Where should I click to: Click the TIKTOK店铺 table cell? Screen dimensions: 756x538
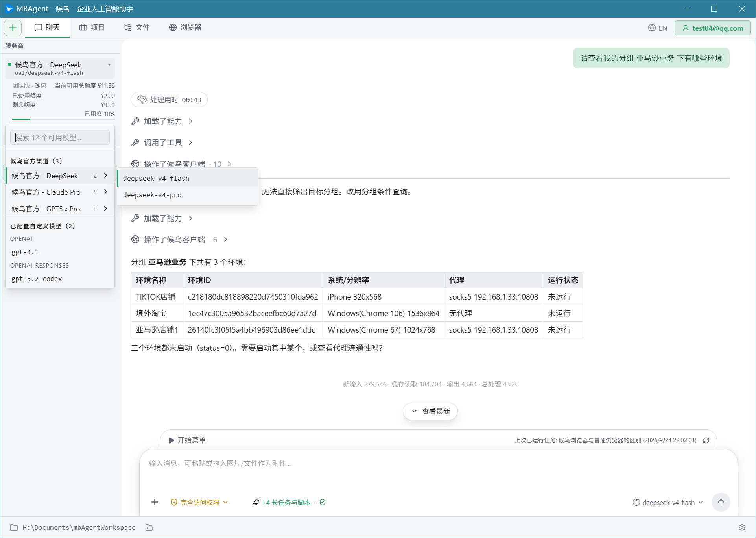tap(157, 297)
